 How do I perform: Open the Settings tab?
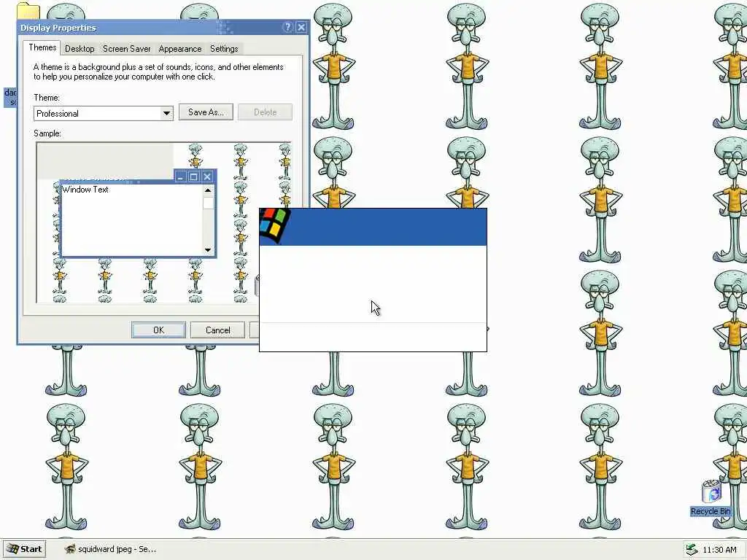224,49
